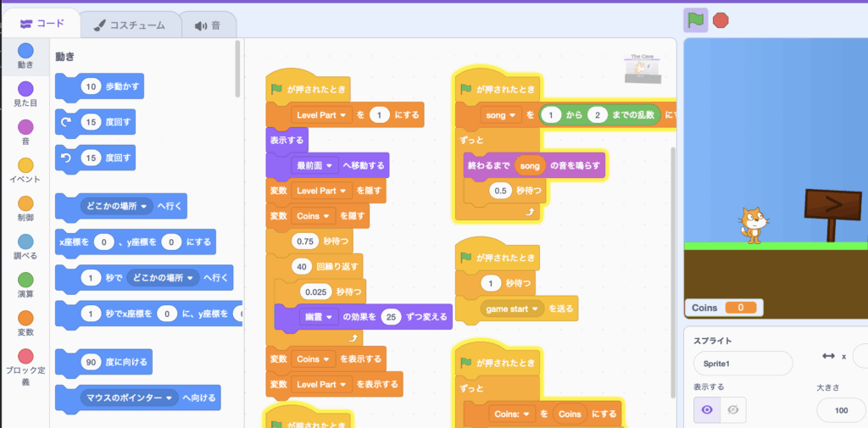Open the イベント events block category
Screen dimensions: 868x428
point(25,164)
